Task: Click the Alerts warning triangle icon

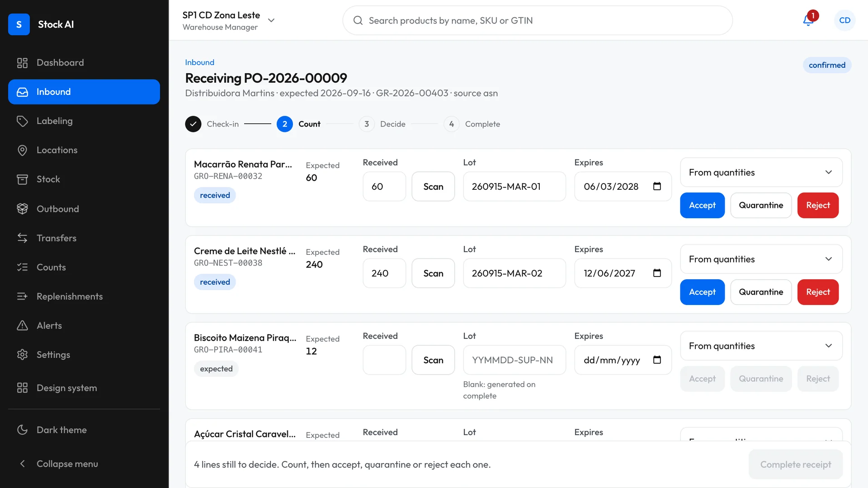Action: click(22, 325)
